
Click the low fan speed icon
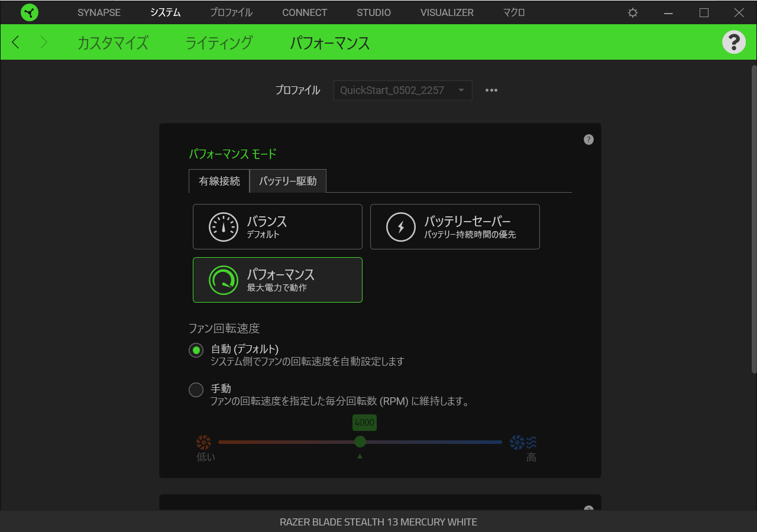coord(204,442)
